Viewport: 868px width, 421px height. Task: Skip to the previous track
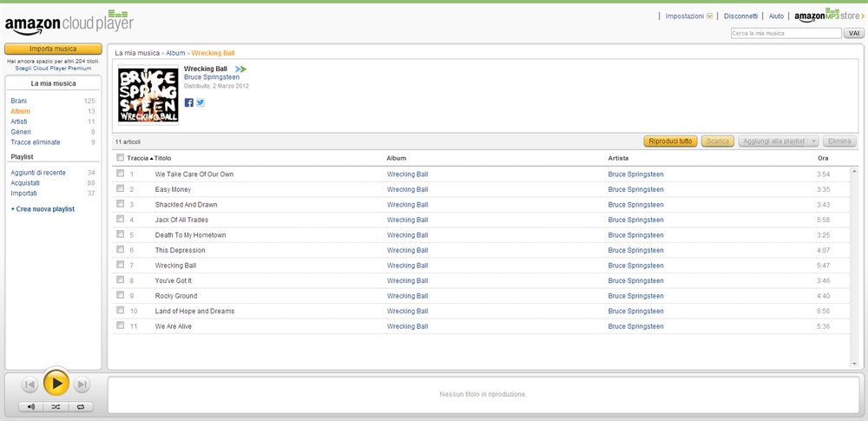(30, 384)
